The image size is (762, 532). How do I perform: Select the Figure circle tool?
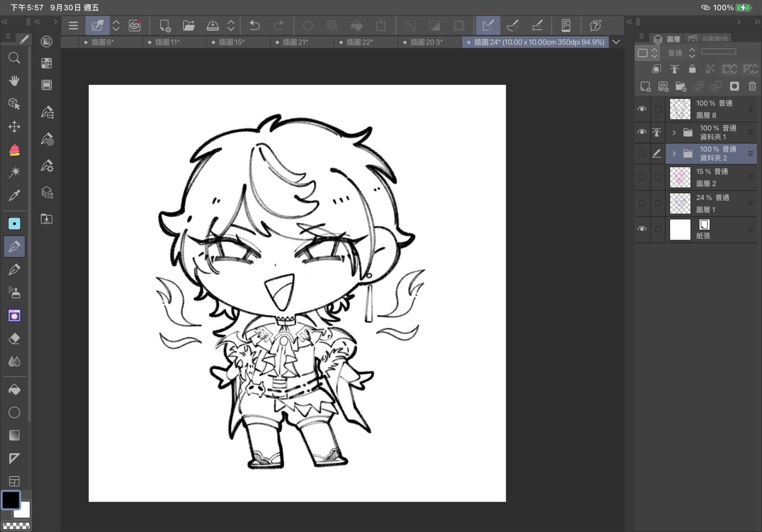(x=14, y=412)
